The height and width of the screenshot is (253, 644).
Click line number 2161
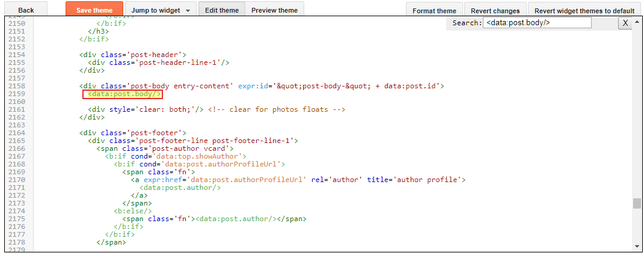[x=17, y=109]
